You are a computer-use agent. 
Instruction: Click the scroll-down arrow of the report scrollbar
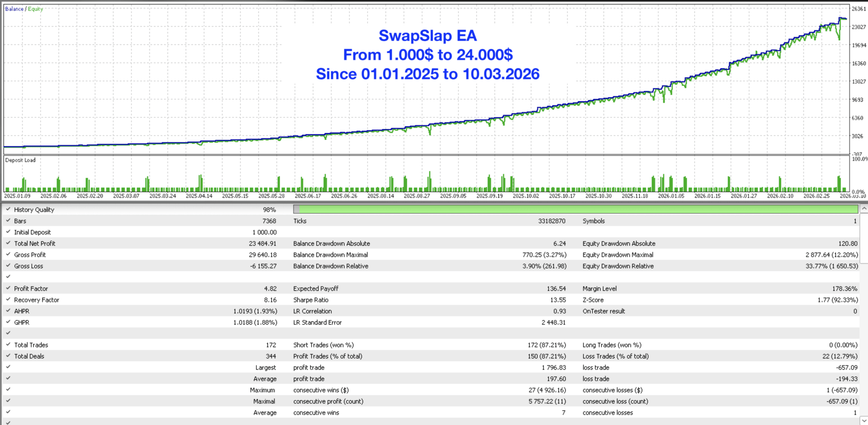click(864, 421)
